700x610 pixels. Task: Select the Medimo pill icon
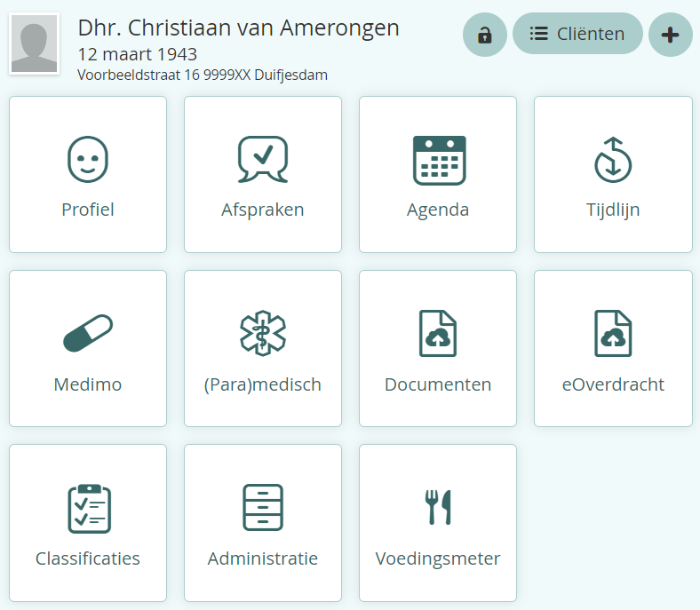point(87,334)
